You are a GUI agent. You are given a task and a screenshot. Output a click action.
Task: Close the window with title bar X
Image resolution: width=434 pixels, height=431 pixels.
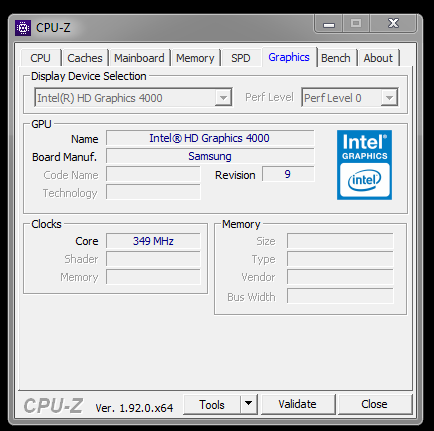click(x=393, y=23)
